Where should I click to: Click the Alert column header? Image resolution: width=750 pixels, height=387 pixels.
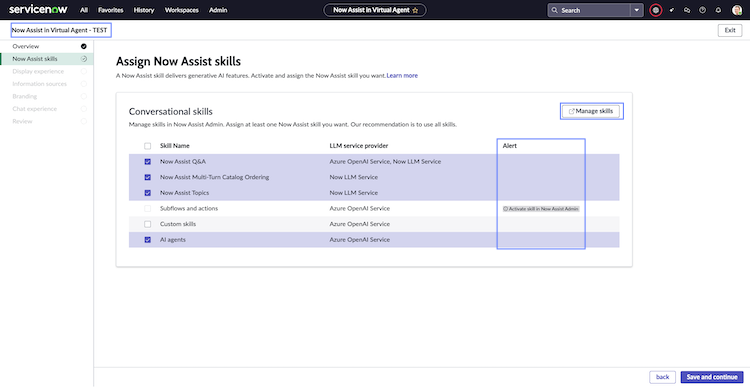pyautogui.click(x=509, y=146)
